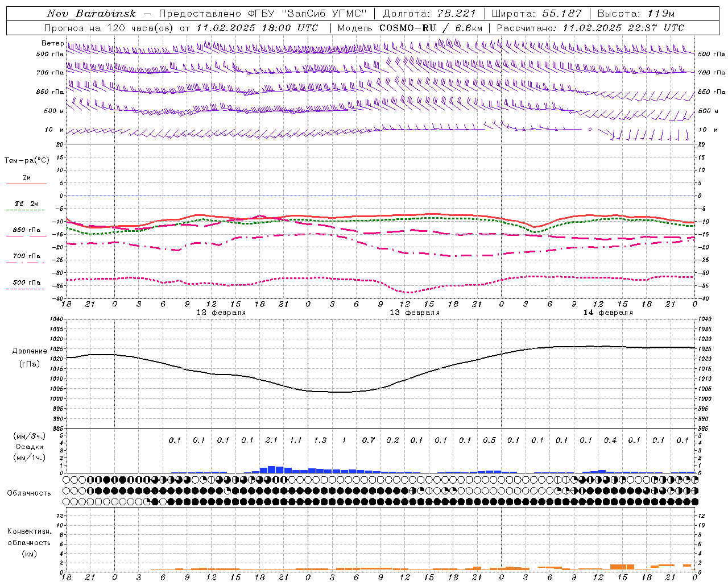Click the 14 февраля date label
The image size is (728, 582).
[608, 313]
